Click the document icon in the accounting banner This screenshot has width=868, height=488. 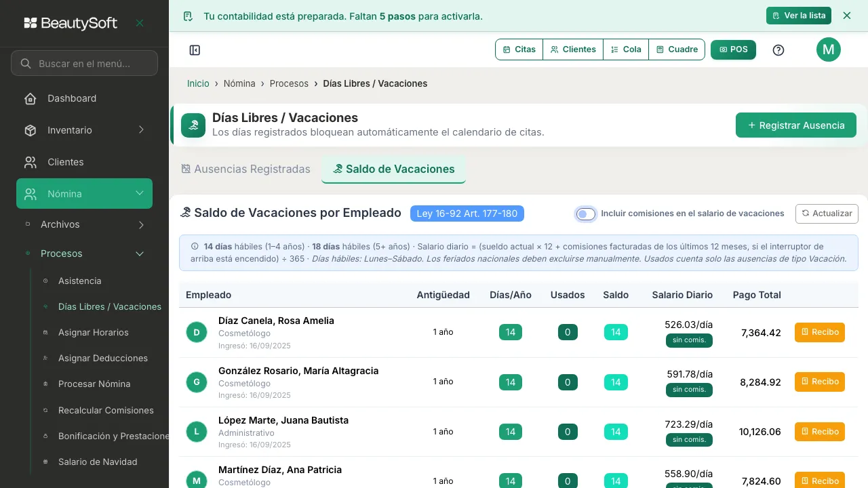[x=189, y=16]
